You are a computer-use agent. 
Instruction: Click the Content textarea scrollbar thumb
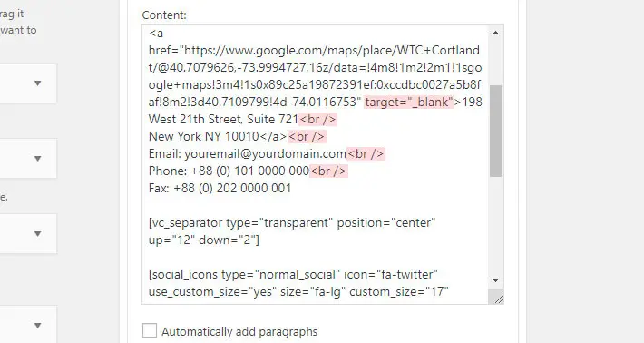pyautogui.click(x=496, y=131)
